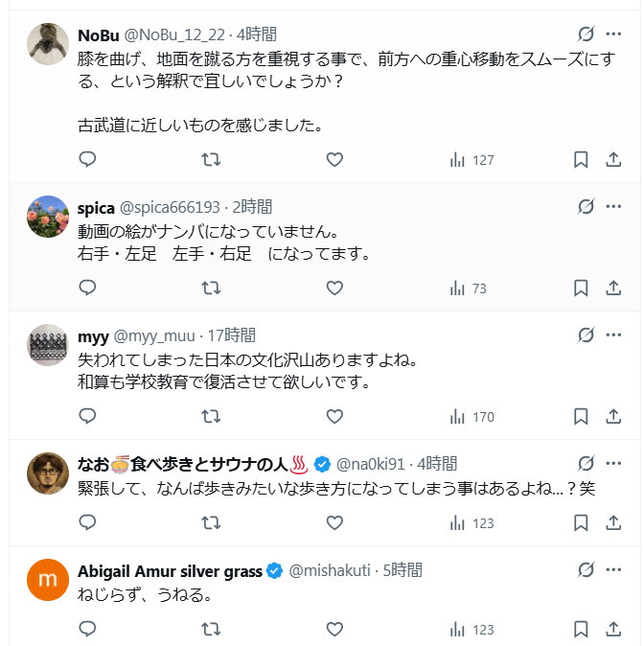644x646 pixels.
Task: View 127 views count on NoBu's tweet
Action: click(471, 160)
